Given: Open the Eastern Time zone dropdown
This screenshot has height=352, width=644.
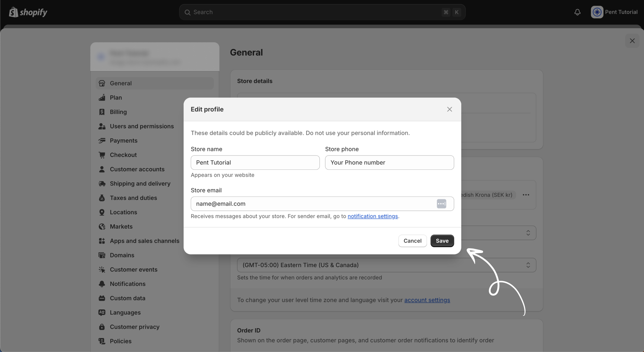Looking at the screenshot, I should [387, 265].
